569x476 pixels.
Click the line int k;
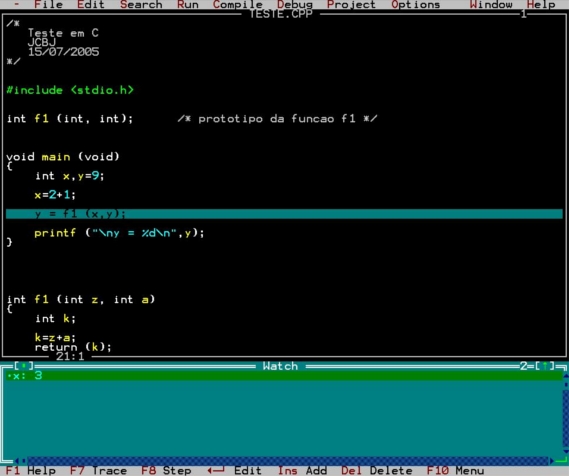tap(56, 319)
